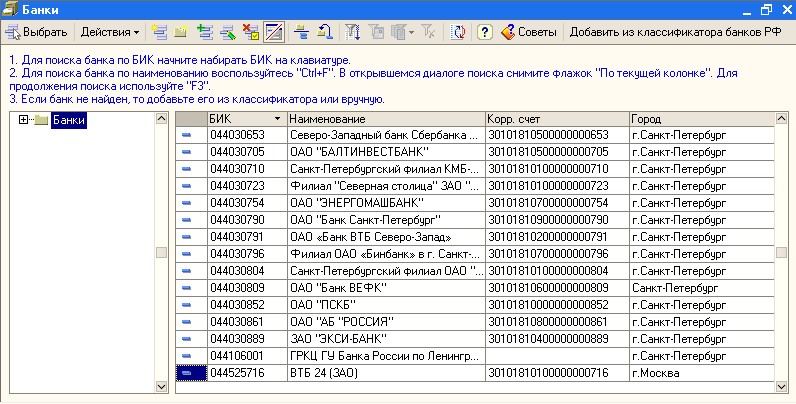The image size is (796, 404).
Task: Click the row icon for ВТБ 24 (ЗАО)
Action: pos(186,373)
